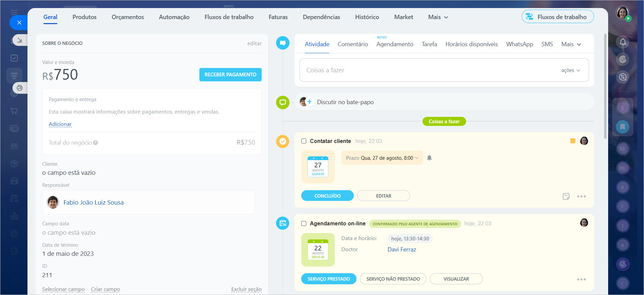This screenshot has width=644, height=295.
Task: Click the help question mark next to Total do negócio
Action: coord(95,143)
